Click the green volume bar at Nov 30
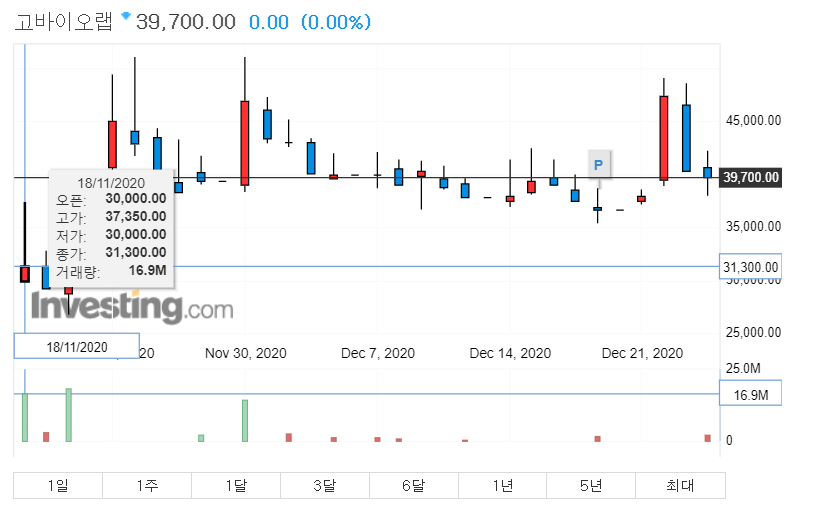The width and height of the screenshot is (813, 512). click(245, 421)
